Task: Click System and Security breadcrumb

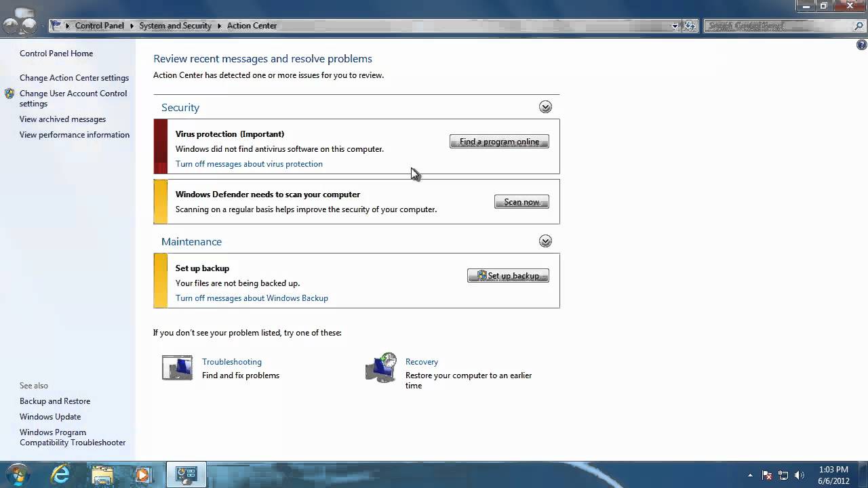Action: 176,26
